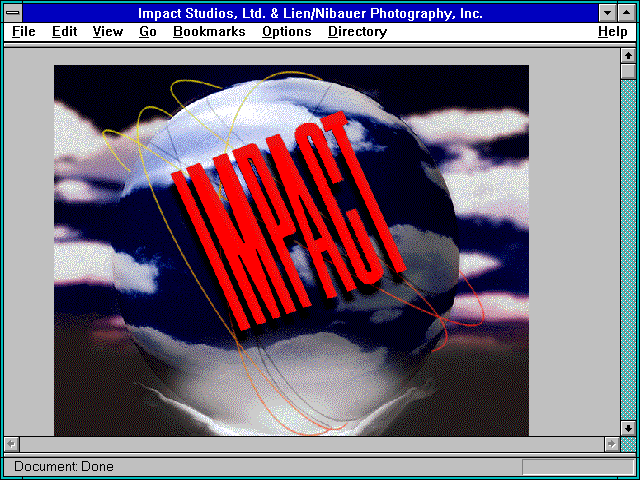
Task: Click the vertical scrollbar down arrow
Action: coord(628,428)
